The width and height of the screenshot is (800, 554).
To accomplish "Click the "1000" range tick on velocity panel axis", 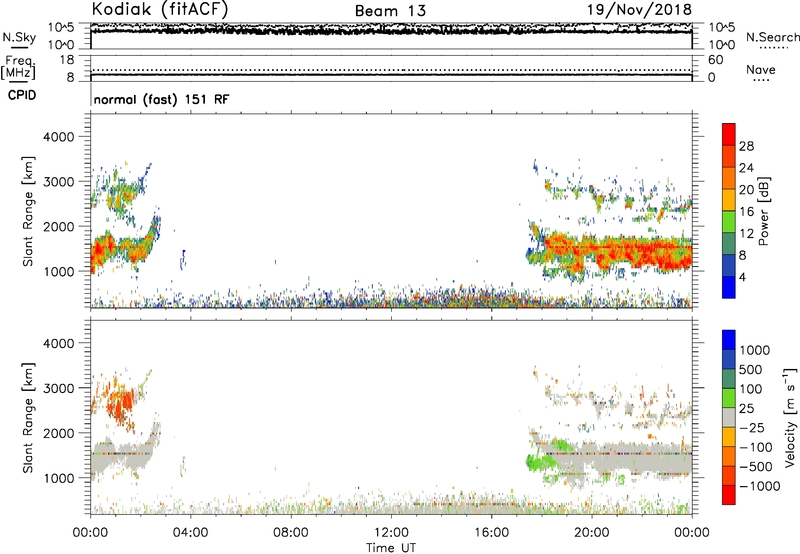I will [x=59, y=478].
